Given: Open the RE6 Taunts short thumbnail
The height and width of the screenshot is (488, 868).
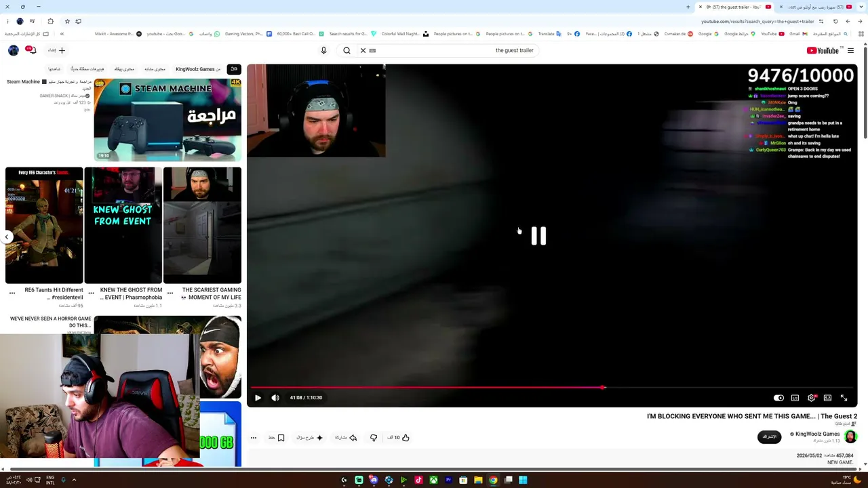Looking at the screenshot, I should pyautogui.click(x=44, y=225).
